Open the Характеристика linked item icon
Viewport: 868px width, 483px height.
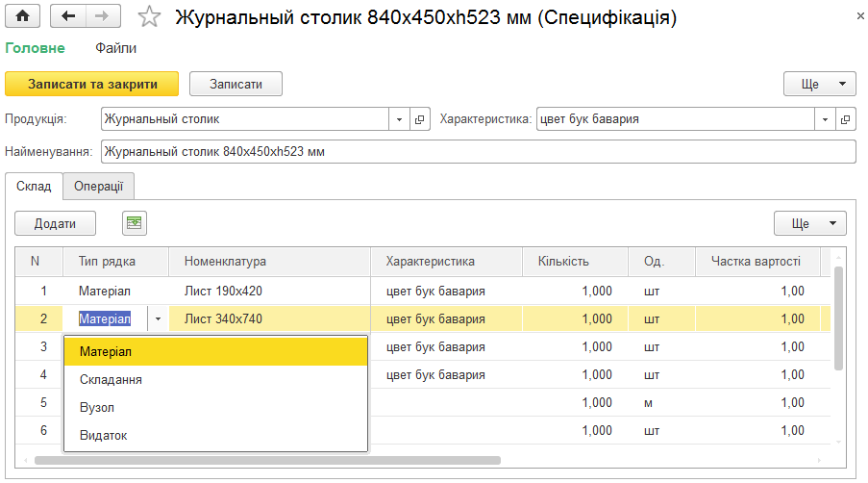click(845, 119)
